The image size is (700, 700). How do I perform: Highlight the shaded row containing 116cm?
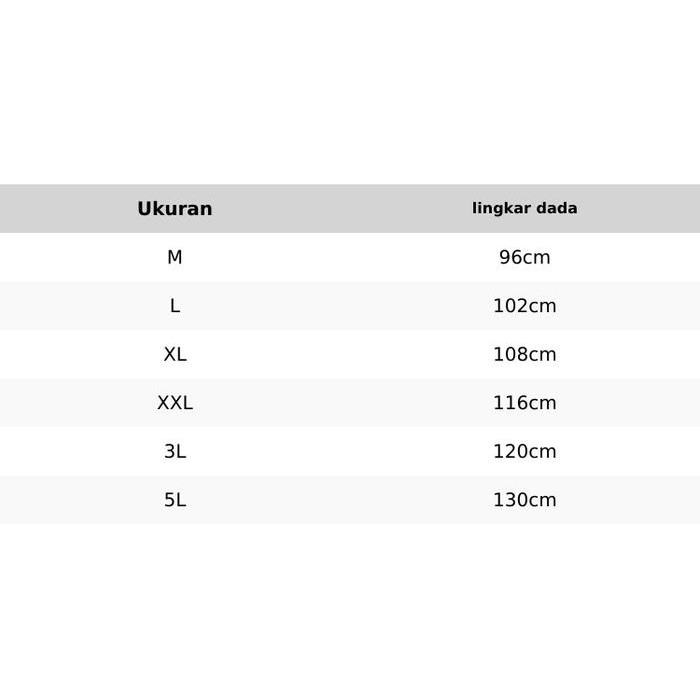(350, 403)
